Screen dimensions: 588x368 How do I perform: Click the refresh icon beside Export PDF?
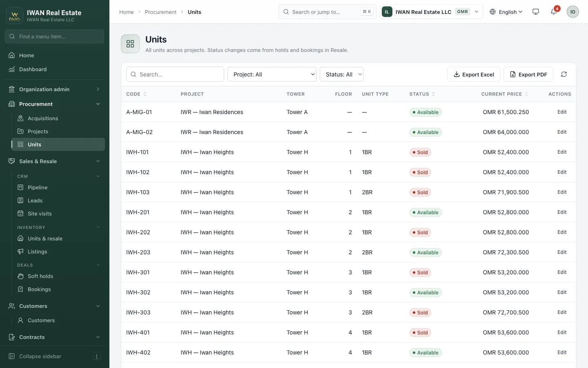564,74
